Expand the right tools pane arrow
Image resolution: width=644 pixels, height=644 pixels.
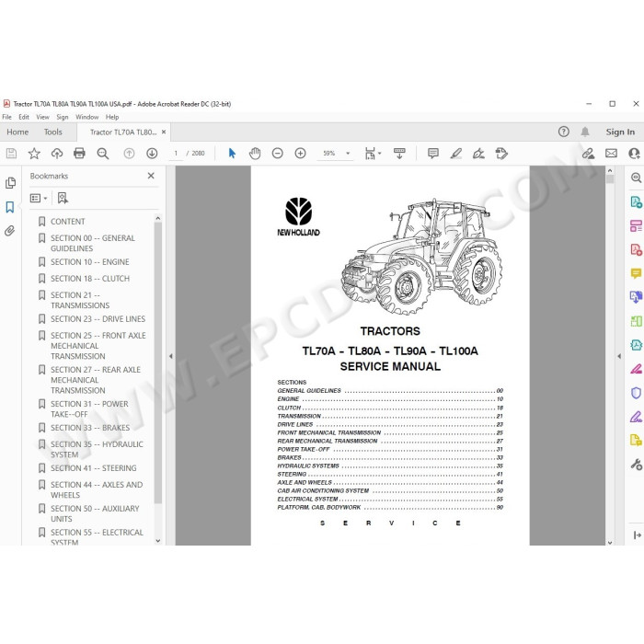click(x=619, y=356)
